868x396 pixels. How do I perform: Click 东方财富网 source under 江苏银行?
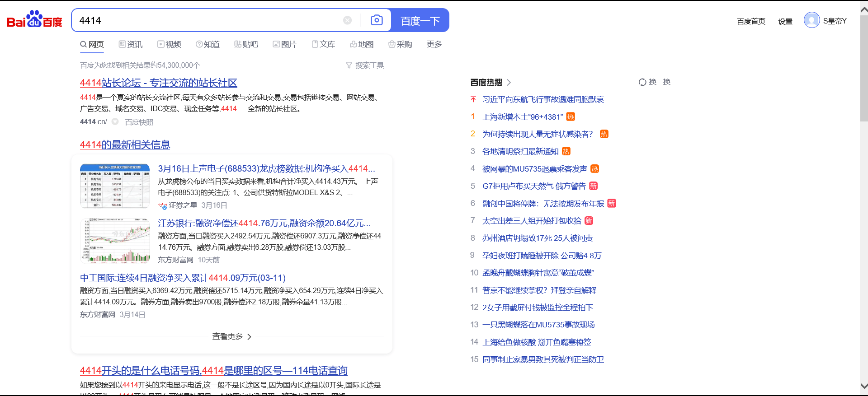(175, 260)
